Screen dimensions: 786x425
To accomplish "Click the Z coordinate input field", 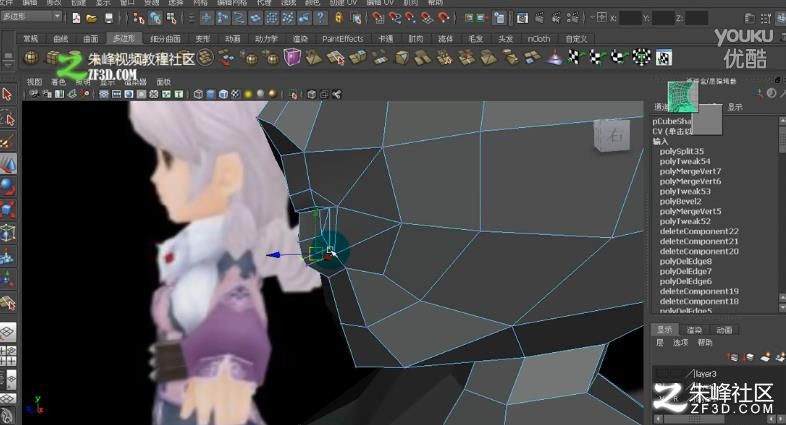I will pos(696,19).
